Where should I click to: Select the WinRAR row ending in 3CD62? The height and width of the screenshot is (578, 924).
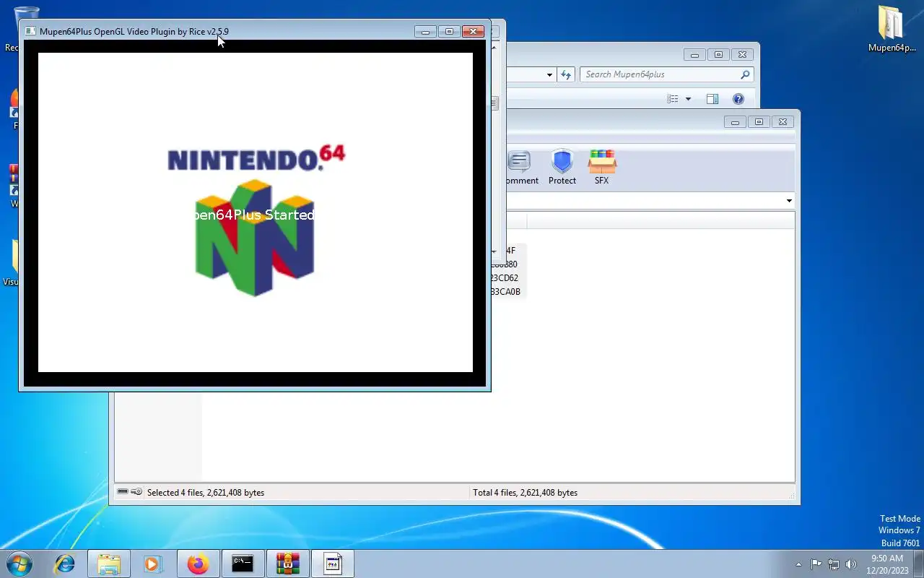click(505, 277)
